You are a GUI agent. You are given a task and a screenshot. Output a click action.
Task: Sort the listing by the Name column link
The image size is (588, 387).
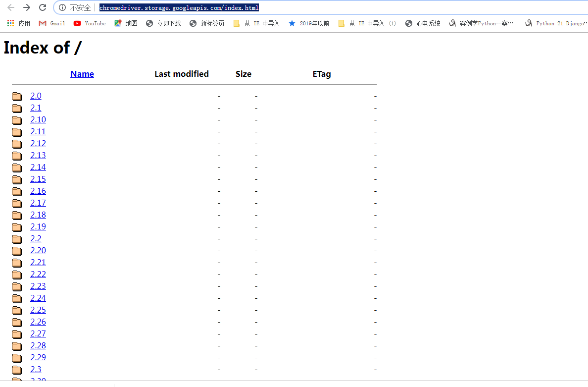82,74
